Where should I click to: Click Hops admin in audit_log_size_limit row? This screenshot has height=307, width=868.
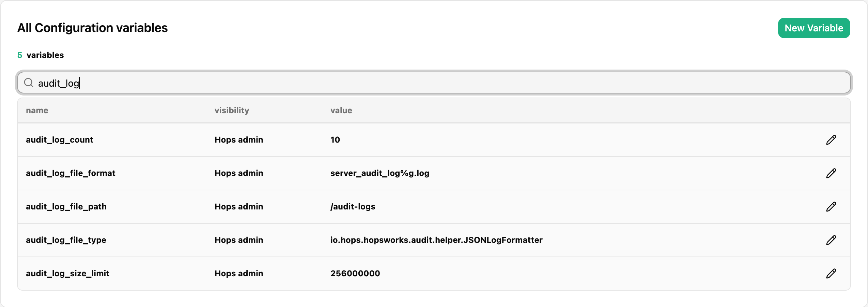(239, 274)
